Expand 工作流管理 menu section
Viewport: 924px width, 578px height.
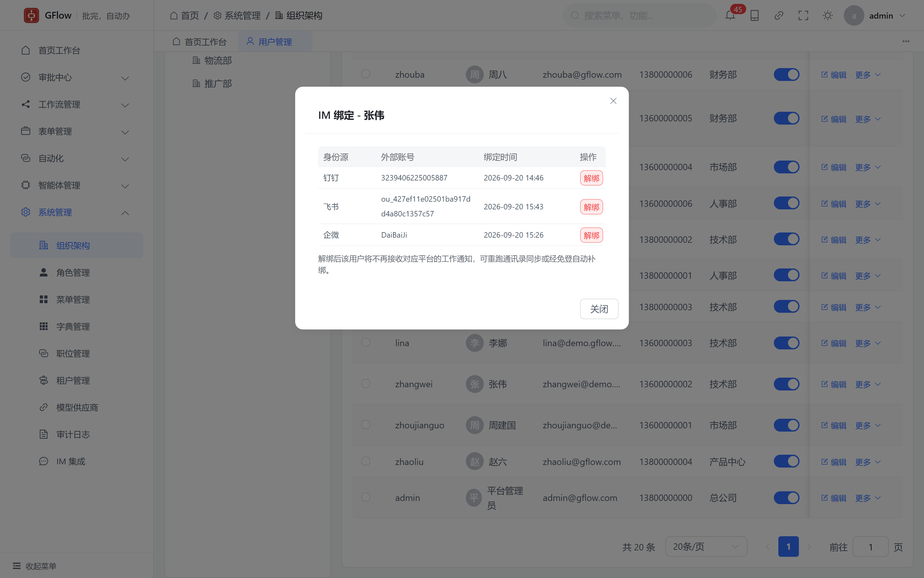coord(76,104)
